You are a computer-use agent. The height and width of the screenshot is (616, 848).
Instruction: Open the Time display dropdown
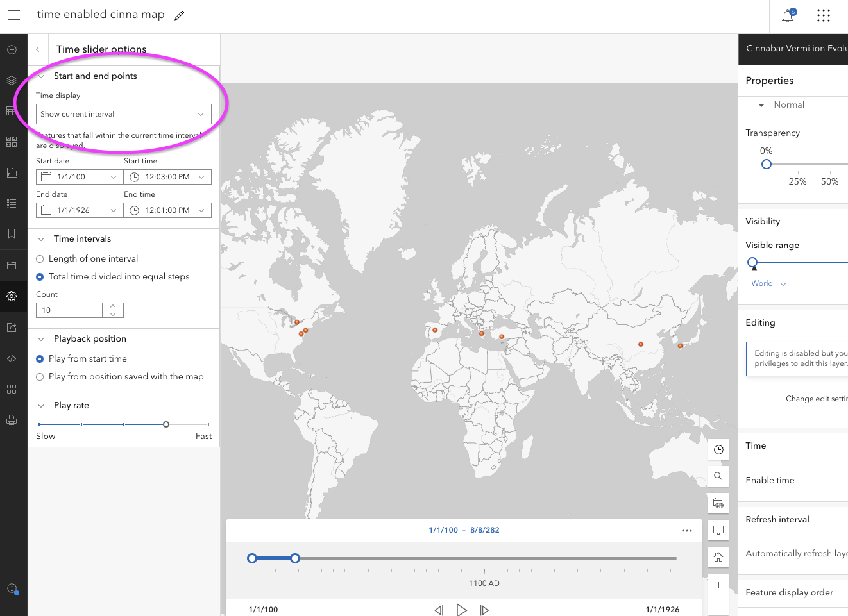click(x=124, y=114)
